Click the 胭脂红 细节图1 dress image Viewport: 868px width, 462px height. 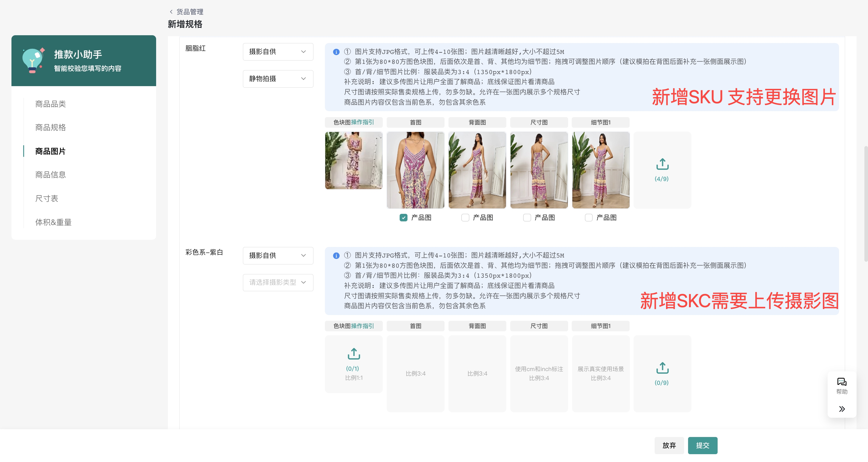[x=600, y=170]
